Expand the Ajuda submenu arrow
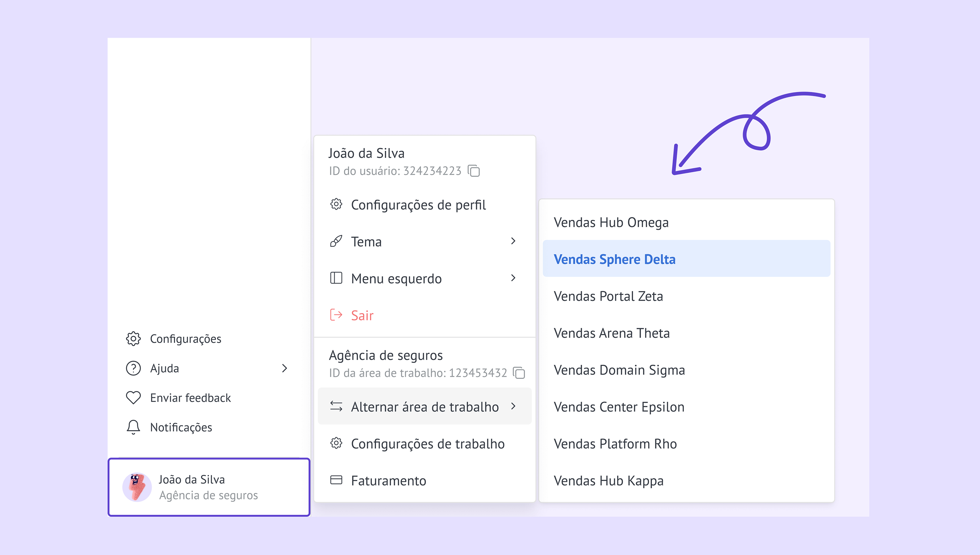Screen dimensions: 980x555 pos(284,368)
